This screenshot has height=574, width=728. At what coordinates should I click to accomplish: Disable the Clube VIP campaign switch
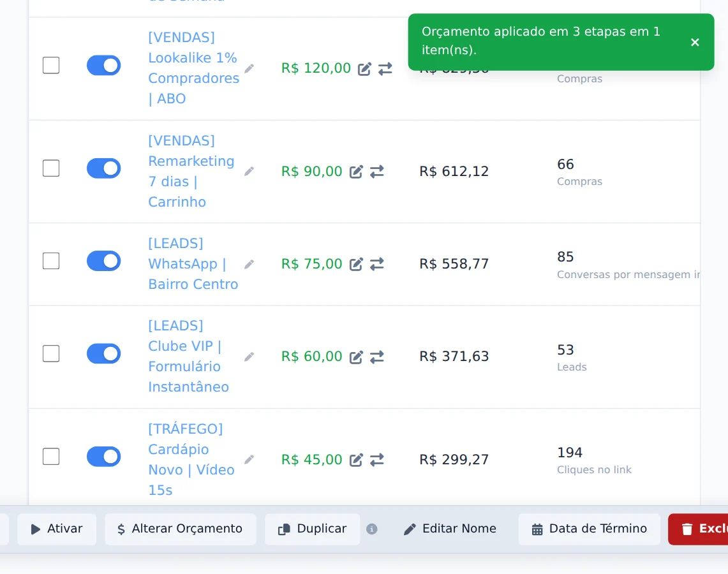click(103, 353)
